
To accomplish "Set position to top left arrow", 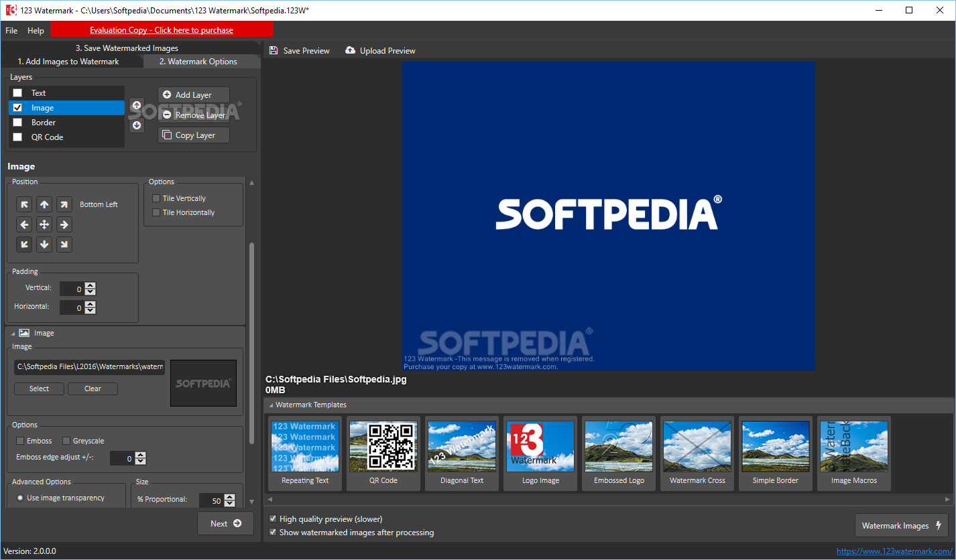I will point(24,204).
